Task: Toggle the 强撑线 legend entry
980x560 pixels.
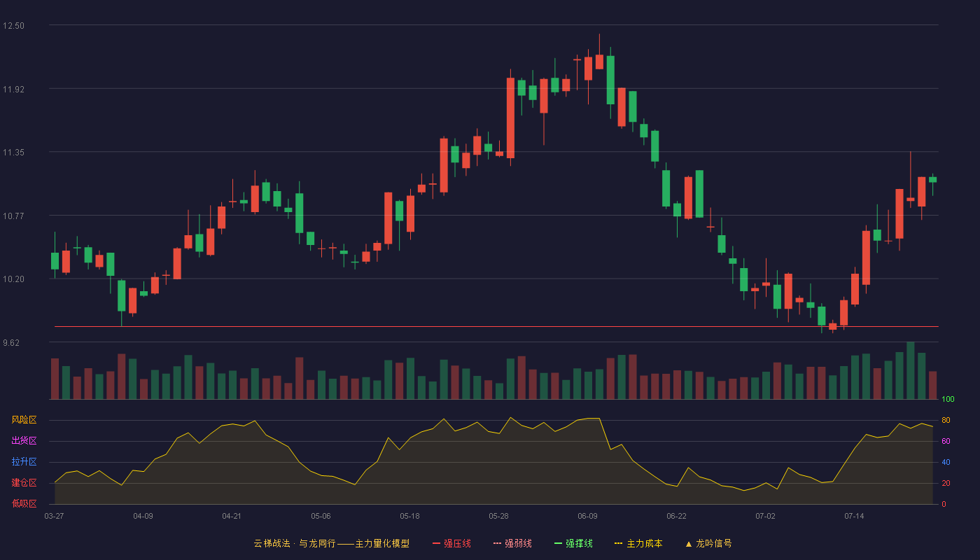Action: point(573,543)
